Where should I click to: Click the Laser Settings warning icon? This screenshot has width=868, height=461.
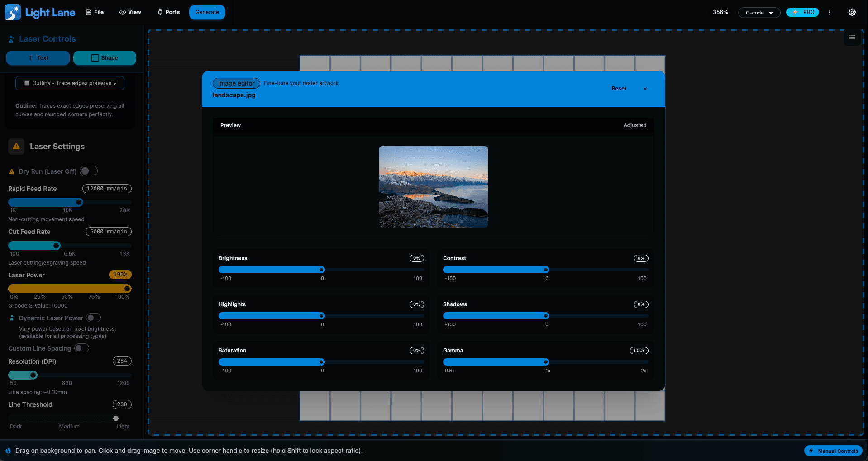[16, 146]
